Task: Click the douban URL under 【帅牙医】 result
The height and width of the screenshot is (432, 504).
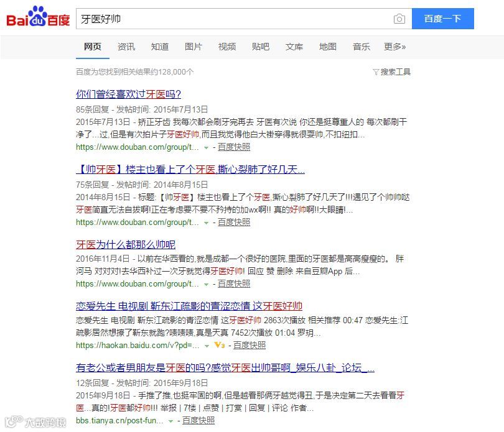Action: 138,223
